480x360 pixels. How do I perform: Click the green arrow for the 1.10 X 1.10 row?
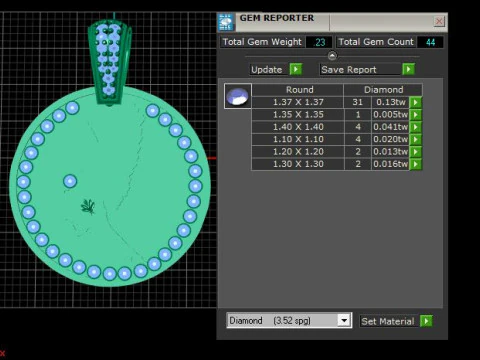tap(416, 139)
